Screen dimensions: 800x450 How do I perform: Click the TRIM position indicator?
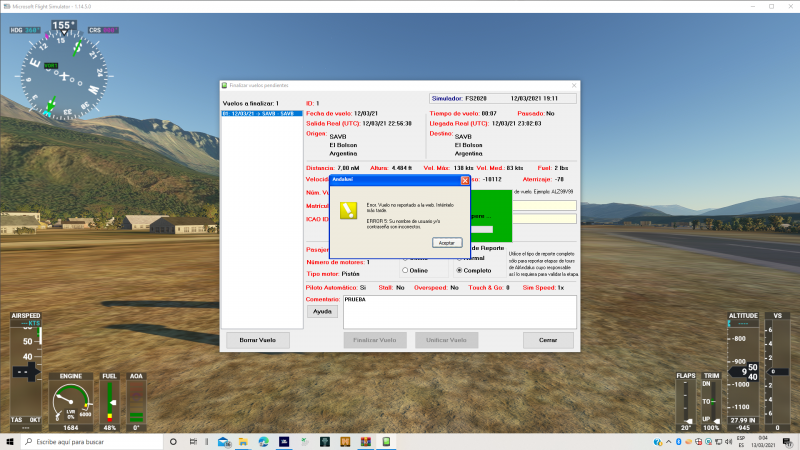[711, 403]
